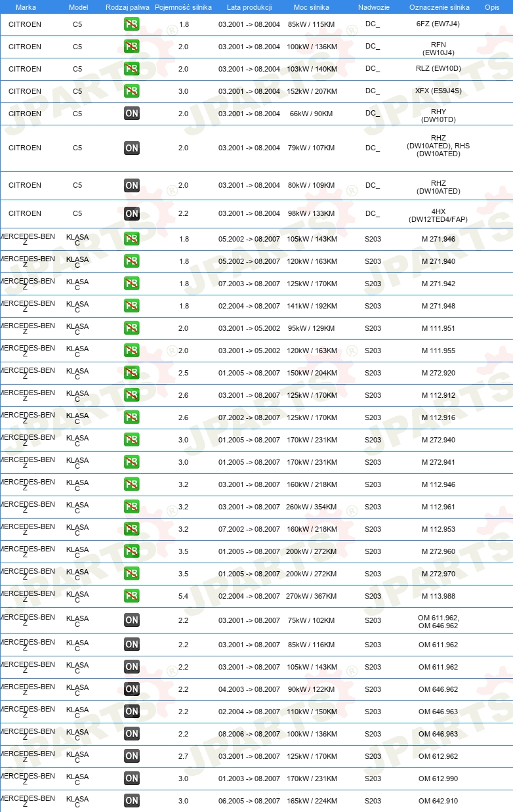Click the PB icon in the M 272.920 row
513x812 pixels.
point(132,373)
